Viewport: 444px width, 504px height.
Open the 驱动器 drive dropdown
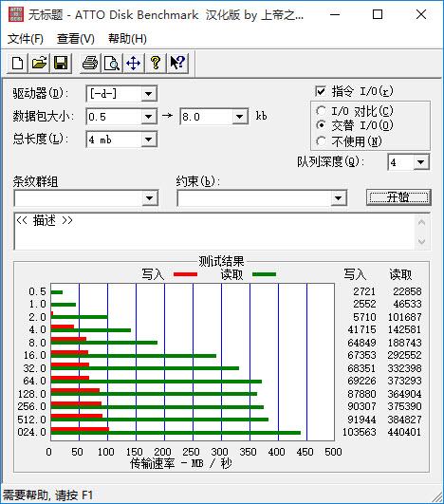point(148,94)
